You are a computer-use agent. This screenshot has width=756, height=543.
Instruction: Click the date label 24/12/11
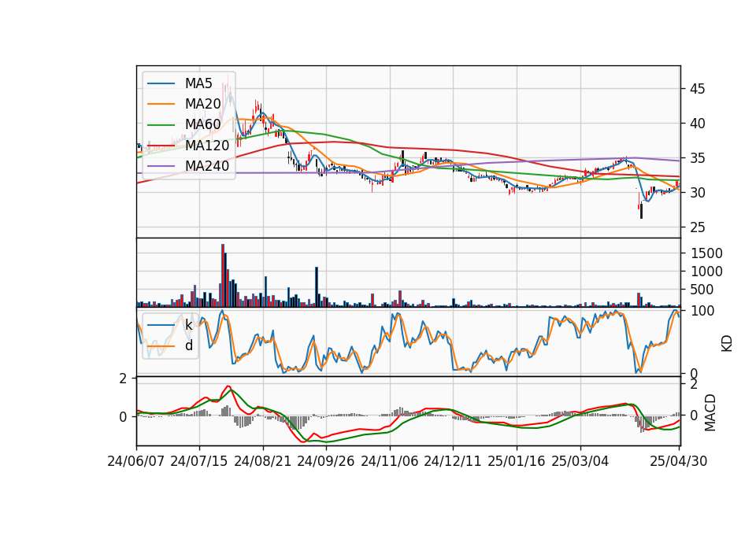pyautogui.click(x=453, y=462)
